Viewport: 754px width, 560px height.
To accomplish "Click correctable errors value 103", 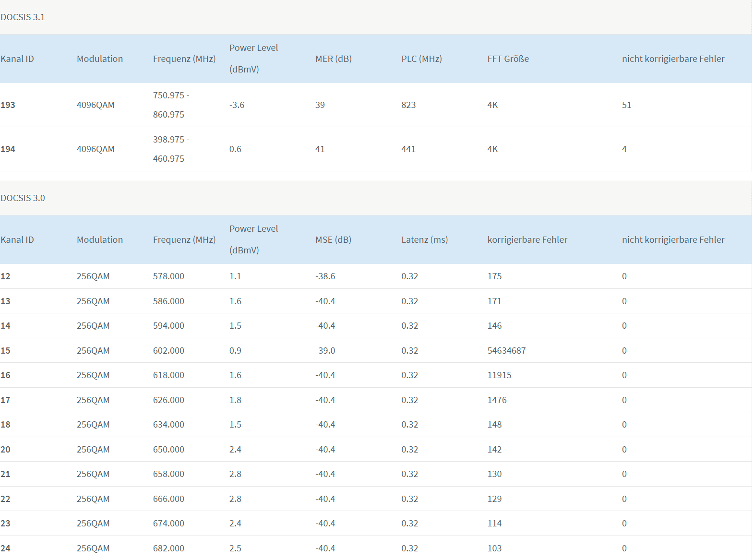I will pos(494,548).
